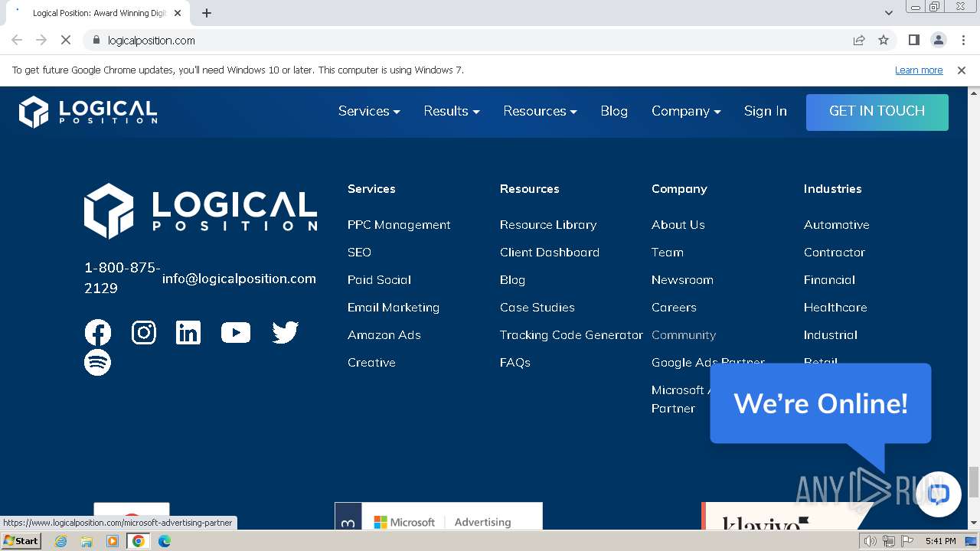
Task: Share this page from address bar
Action: pyautogui.click(x=859, y=41)
